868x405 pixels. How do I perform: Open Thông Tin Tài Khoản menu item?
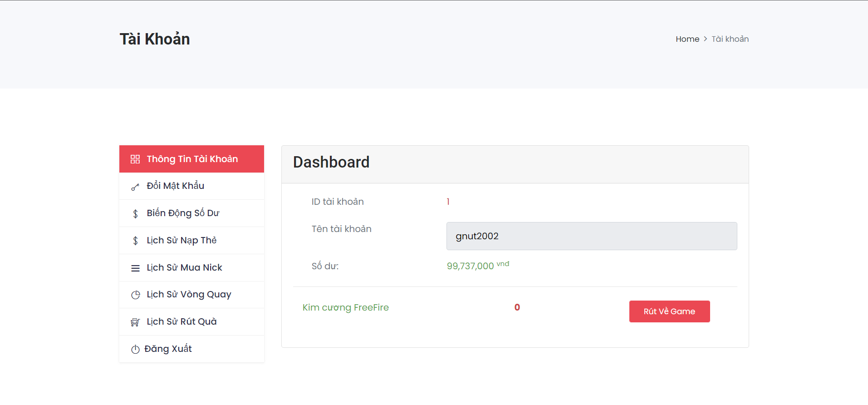click(191, 159)
